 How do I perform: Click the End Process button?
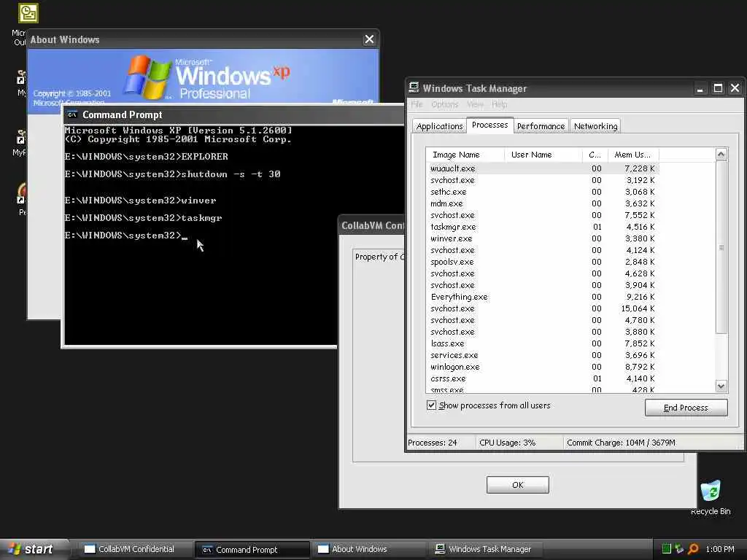pos(686,408)
